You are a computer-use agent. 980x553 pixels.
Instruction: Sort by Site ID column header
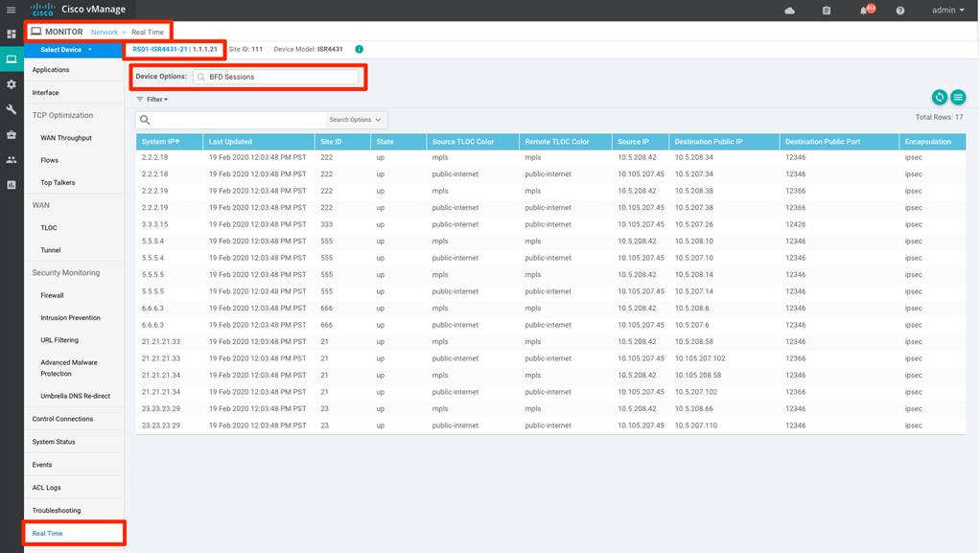[342, 142]
